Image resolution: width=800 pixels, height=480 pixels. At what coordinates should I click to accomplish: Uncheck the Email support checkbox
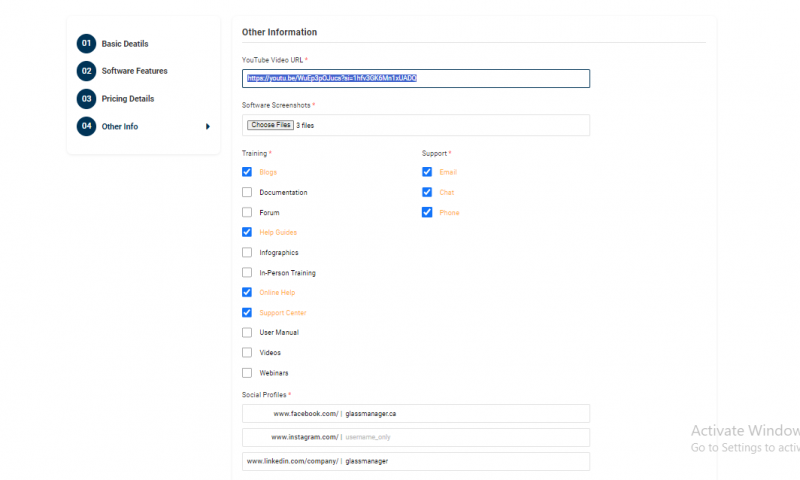point(427,172)
